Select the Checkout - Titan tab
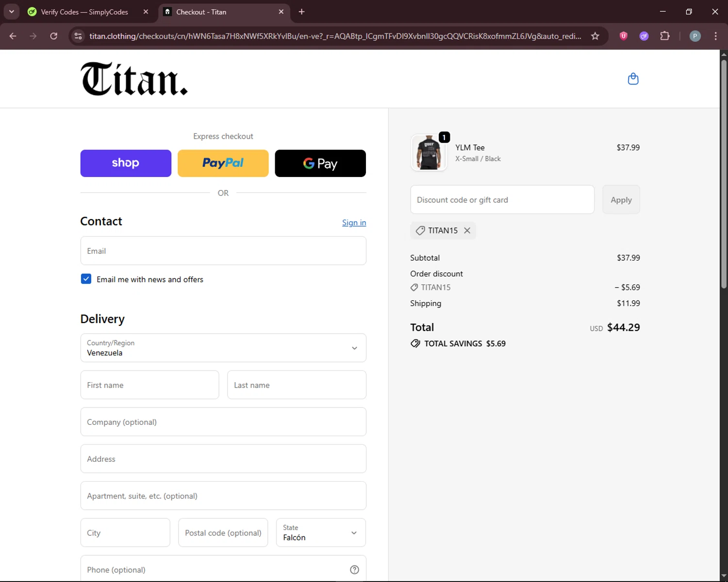728x582 pixels. [224, 12]
